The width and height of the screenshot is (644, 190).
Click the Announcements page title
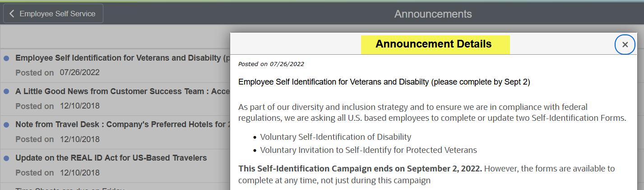click(433, 14)
